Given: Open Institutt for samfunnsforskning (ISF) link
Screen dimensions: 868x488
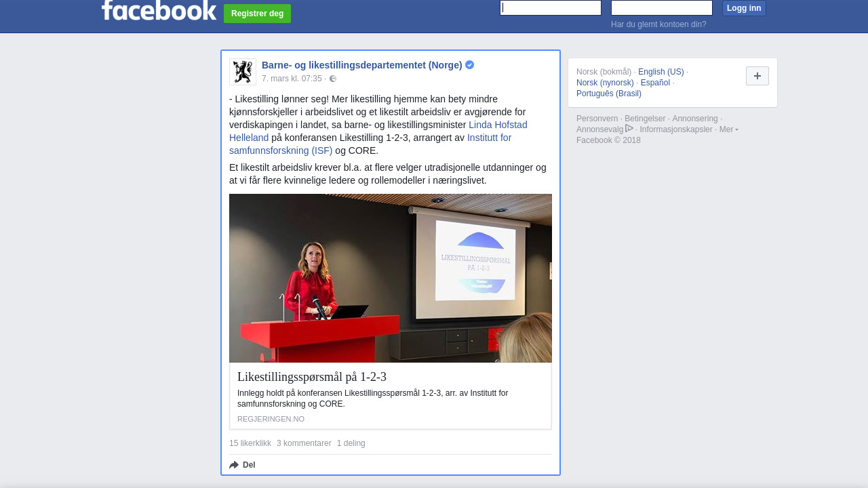Looking at the screenshot, I should point(370,144).
